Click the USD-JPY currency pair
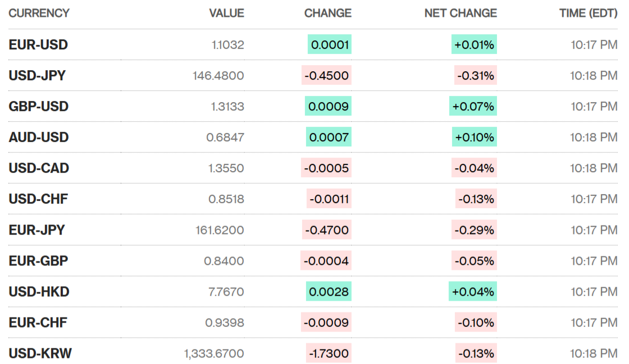 point(37,76)
